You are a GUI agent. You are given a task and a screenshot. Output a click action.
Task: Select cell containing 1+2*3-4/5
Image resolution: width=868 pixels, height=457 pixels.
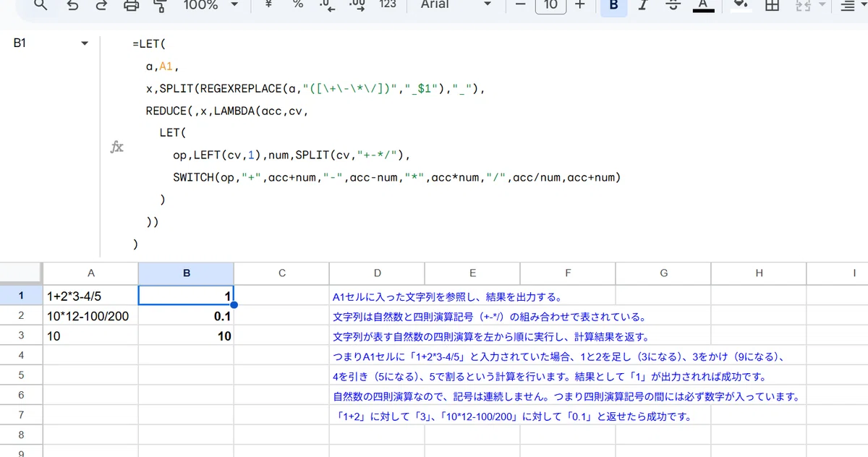(91, 296)
